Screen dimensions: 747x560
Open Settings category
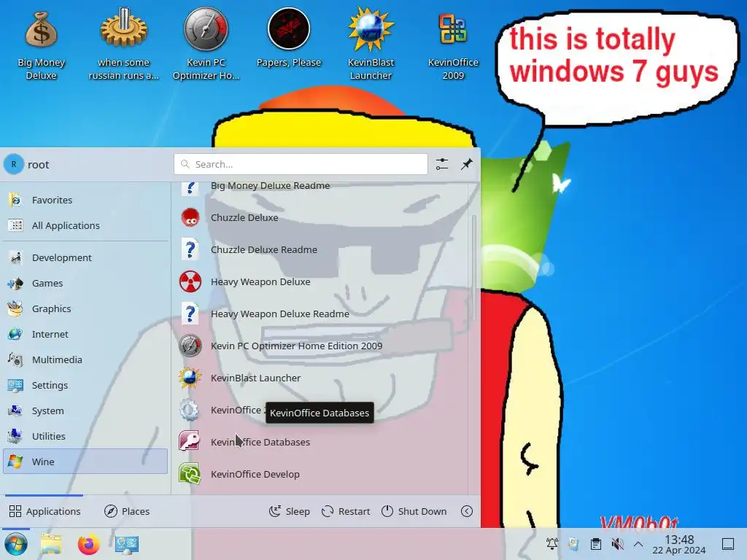coord(85,385)
